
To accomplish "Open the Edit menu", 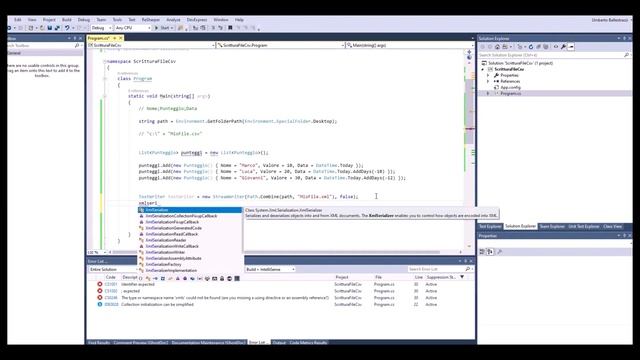I will [x=18, y=20].
